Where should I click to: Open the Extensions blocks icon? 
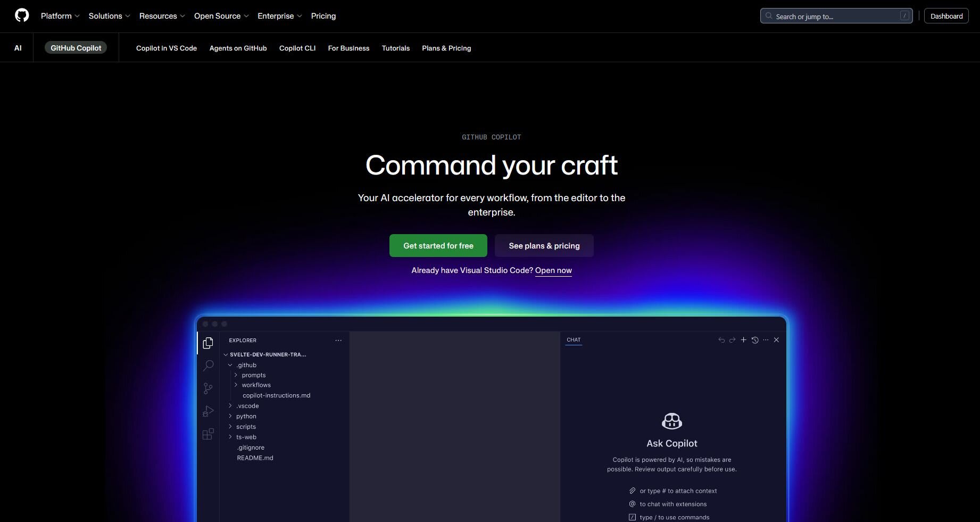pyautogui.click(x=208, y=434)
